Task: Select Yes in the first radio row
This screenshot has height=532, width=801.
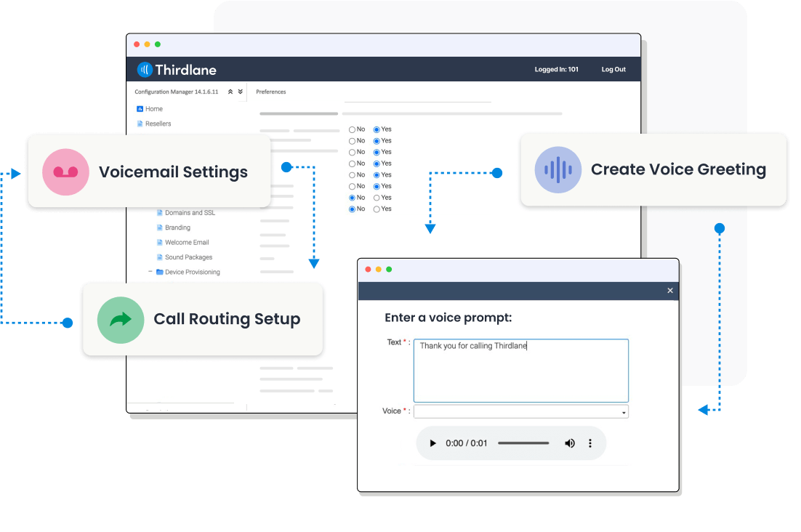Action: tap(377, 129)
